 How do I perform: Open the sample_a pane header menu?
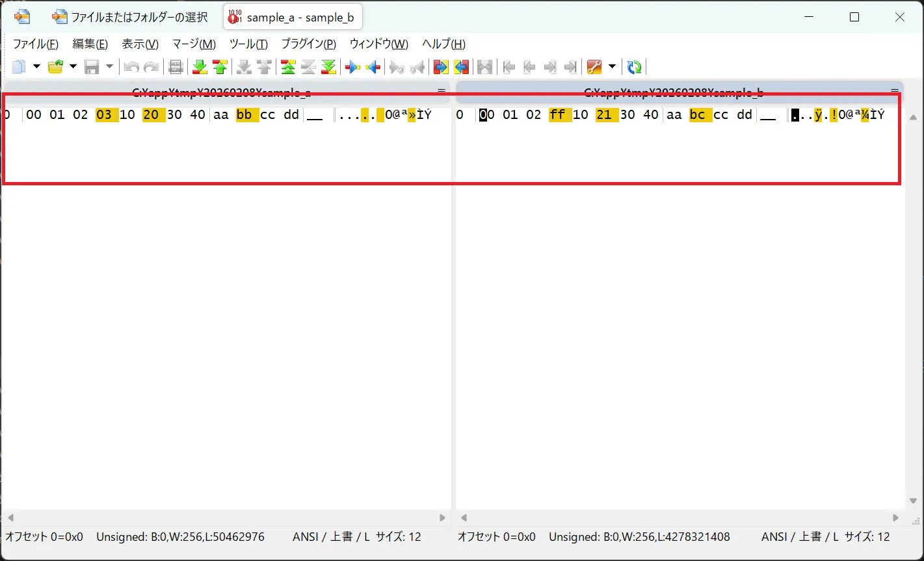click(x=441, y=90)
